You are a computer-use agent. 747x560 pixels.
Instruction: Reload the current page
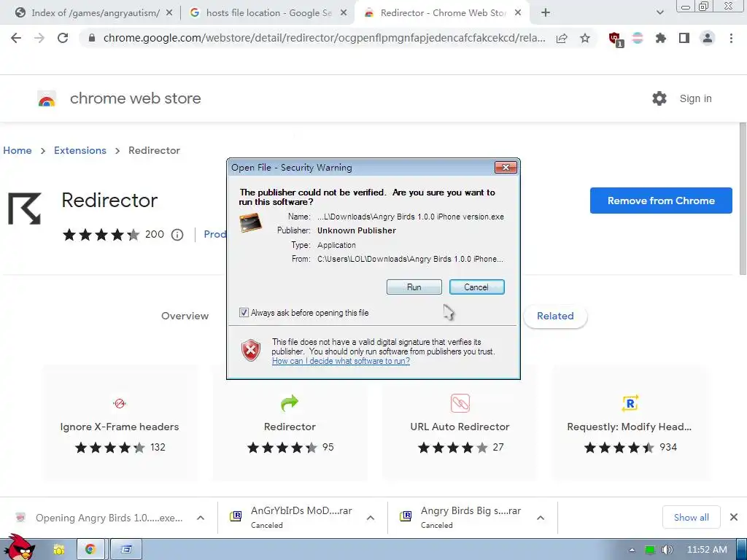(x=63, y=38)
